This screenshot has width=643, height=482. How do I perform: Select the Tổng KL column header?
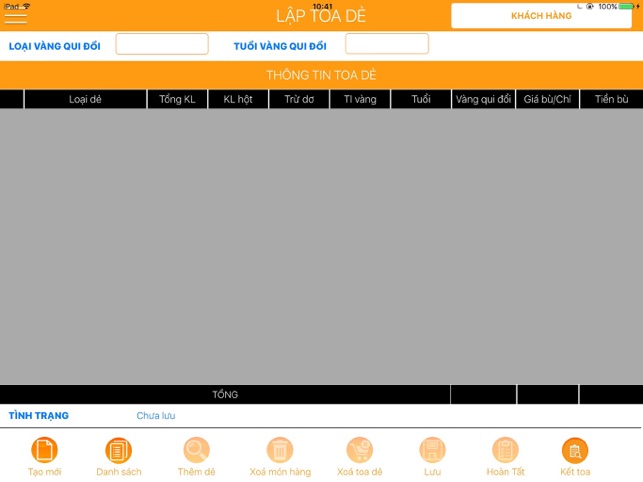177,99
